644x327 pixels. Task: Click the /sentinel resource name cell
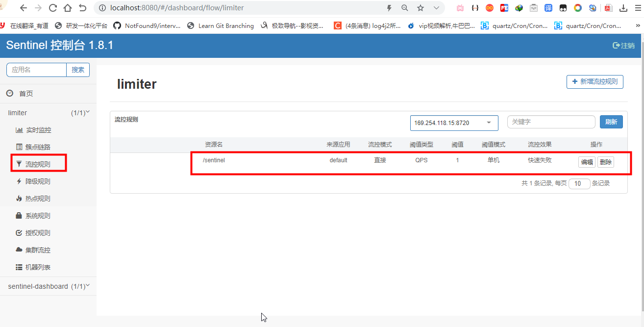214,160
